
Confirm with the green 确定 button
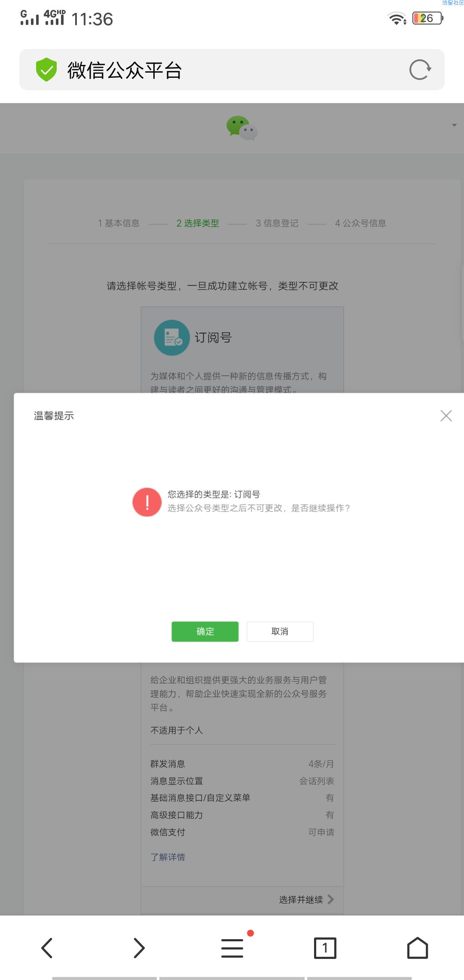tap(205, 631)
